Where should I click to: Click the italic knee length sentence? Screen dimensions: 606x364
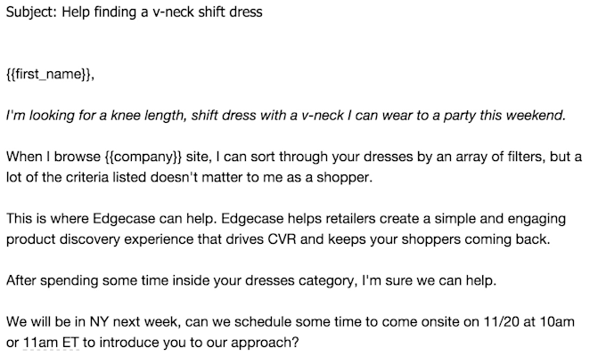(x=285, y=116)
